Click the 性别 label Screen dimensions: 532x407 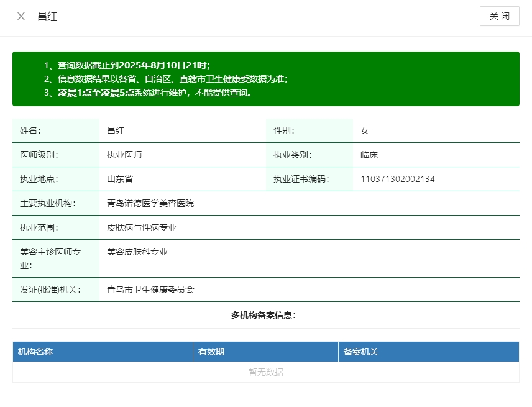point(284,130)
